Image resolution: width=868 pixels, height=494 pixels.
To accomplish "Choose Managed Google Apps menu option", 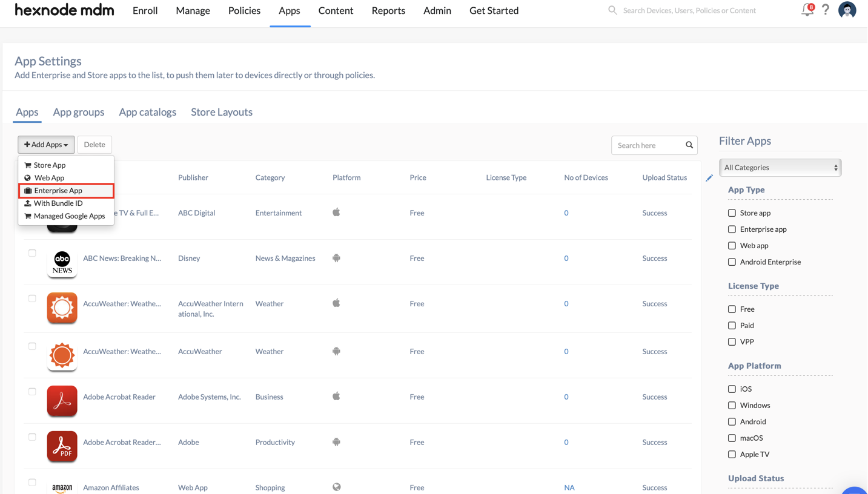I will [x=66, y=216].
